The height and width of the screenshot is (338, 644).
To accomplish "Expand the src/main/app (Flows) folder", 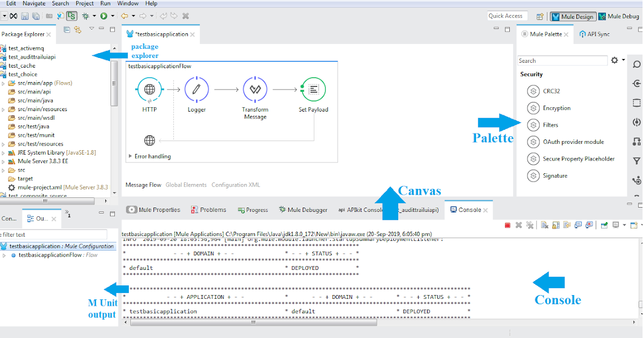I will pos(3,83).
